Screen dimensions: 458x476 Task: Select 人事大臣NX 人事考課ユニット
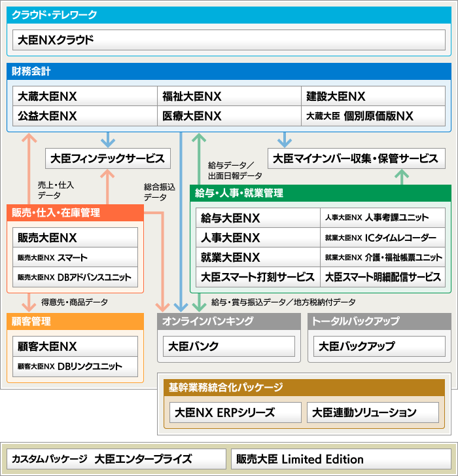click(383, 217)
